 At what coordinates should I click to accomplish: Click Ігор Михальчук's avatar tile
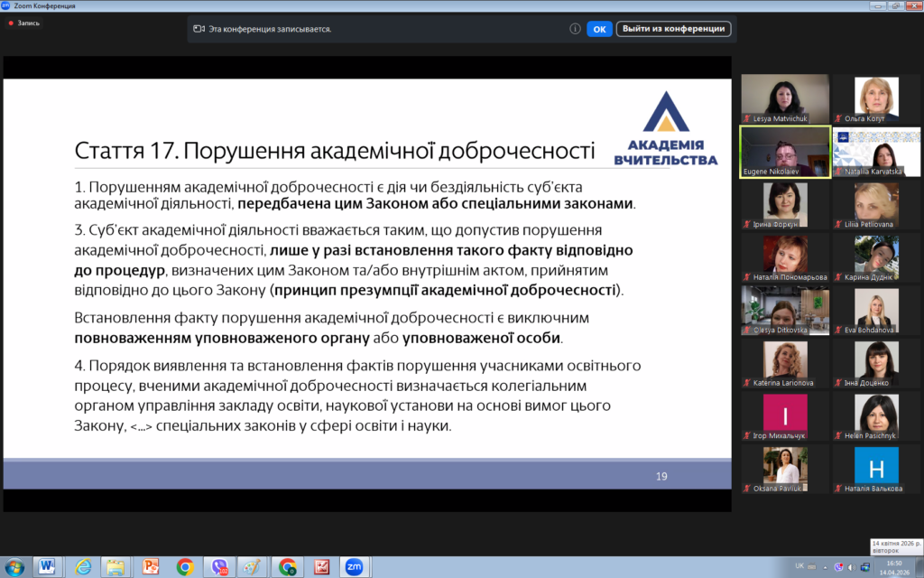pyautogui.click(x=785, y=417)
